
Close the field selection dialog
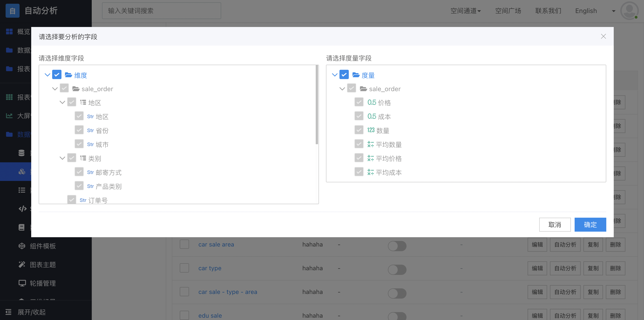tap(603, 37)
